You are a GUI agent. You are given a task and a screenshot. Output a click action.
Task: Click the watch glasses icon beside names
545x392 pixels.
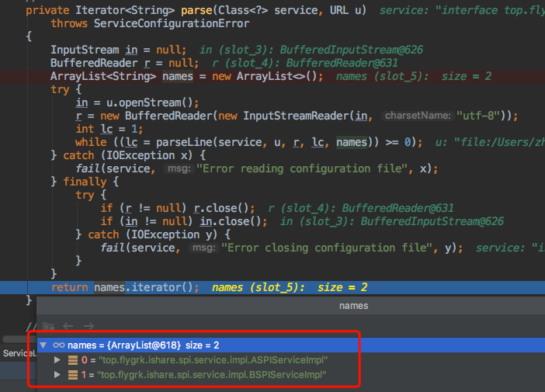pos(59,345)
